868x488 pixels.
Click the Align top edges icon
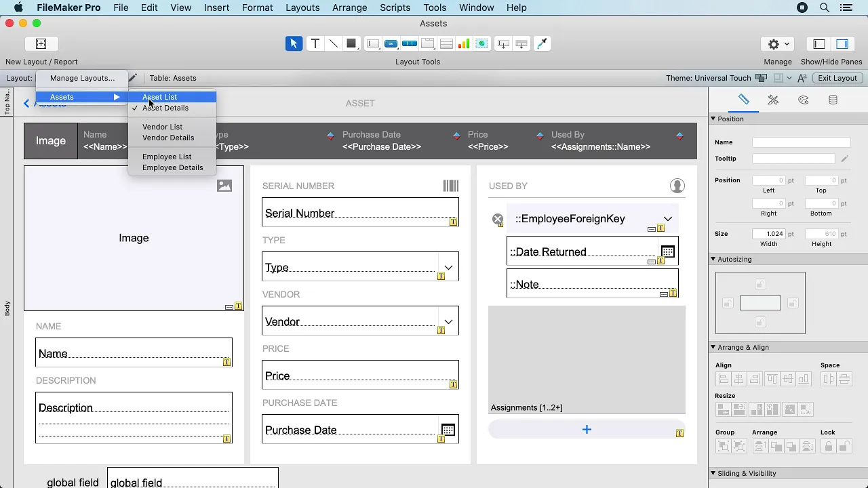point(772,380)
